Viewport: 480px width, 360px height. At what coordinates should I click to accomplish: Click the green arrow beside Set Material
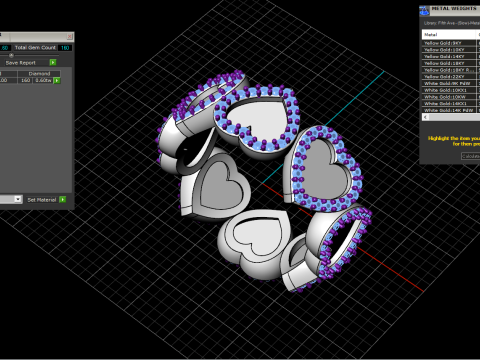click(x=62, y=199)
